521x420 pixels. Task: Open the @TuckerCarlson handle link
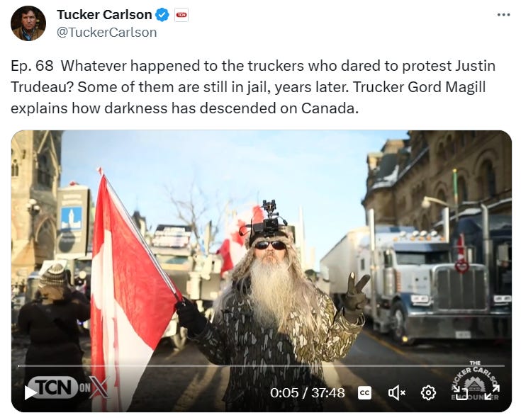106,33
